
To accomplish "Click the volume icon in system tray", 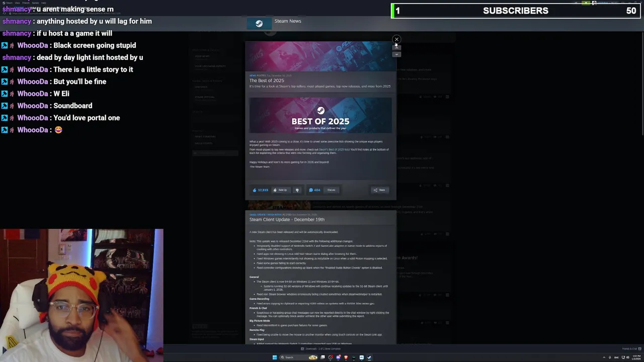I will point(627,357).
